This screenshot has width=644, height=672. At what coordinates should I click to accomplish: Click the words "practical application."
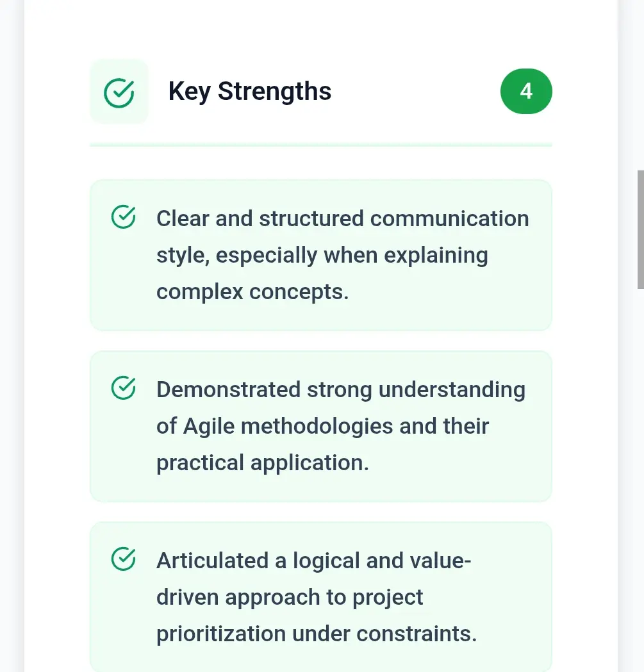[262, 463]
